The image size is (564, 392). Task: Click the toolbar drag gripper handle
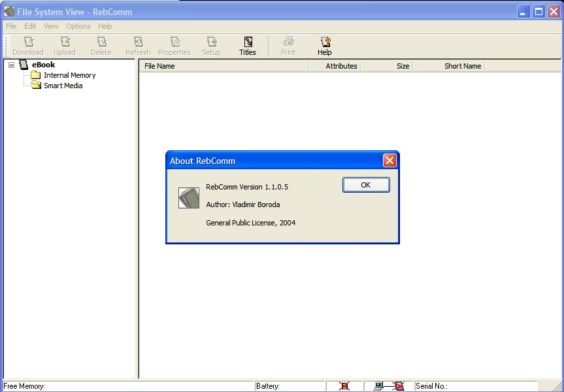coord(6,46)
